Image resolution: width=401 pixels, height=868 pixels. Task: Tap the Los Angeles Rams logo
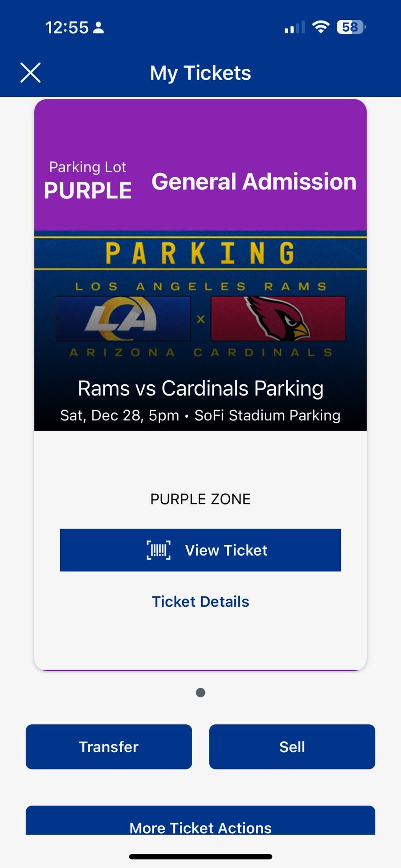pos(123,319)
